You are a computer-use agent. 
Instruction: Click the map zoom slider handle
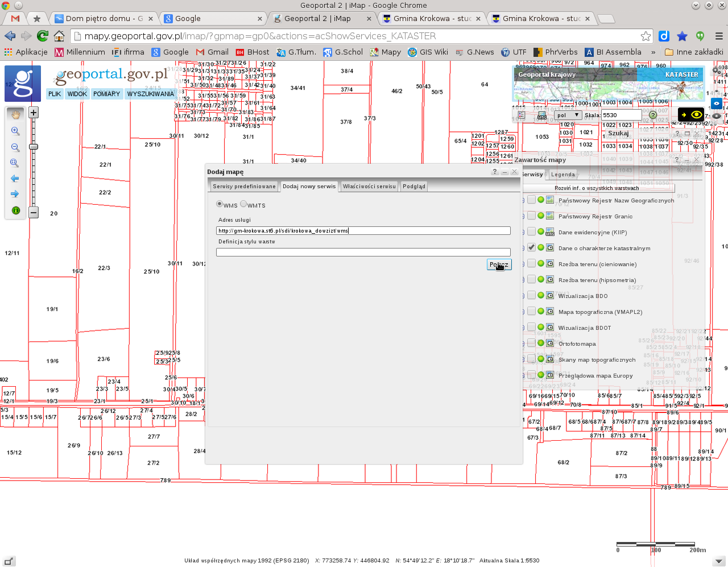[x=34, y=147]
